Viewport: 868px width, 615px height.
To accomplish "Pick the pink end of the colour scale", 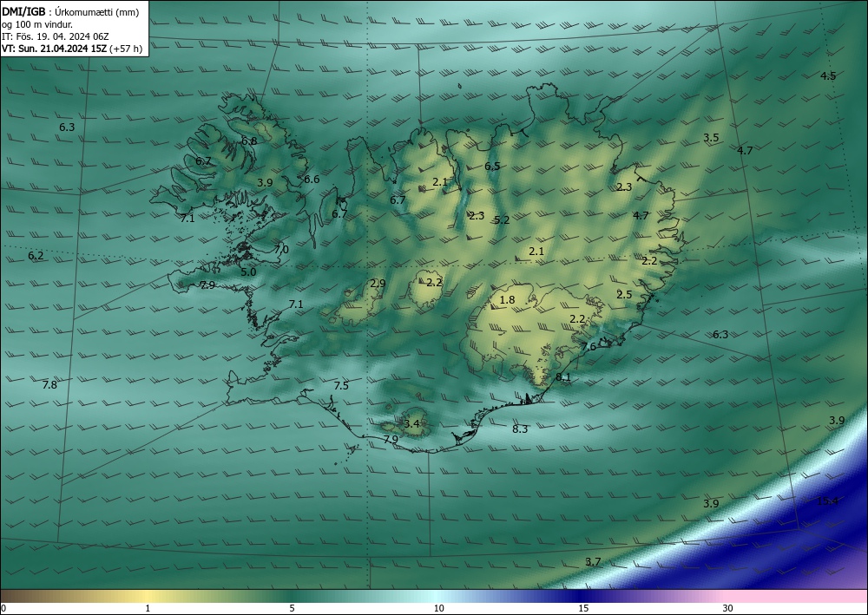I will [x=797, y=596].
